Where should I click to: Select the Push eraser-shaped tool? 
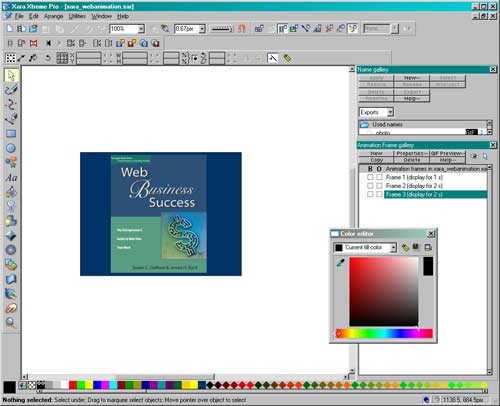click(x=11, y=308)
